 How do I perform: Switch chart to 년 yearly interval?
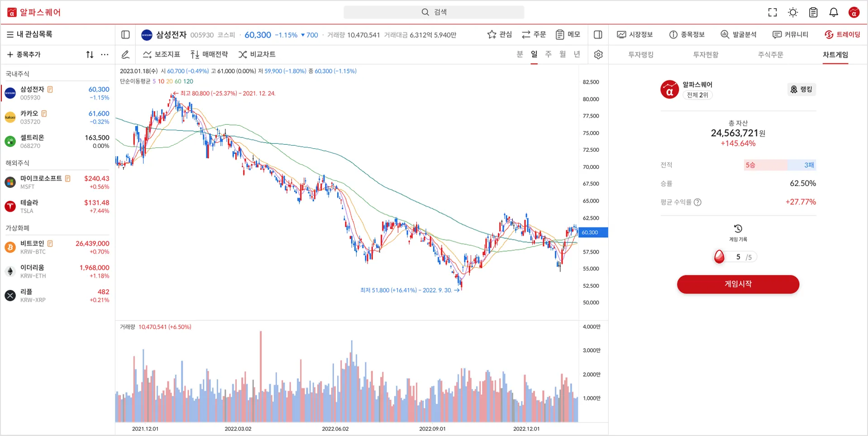tap(577, 54)
